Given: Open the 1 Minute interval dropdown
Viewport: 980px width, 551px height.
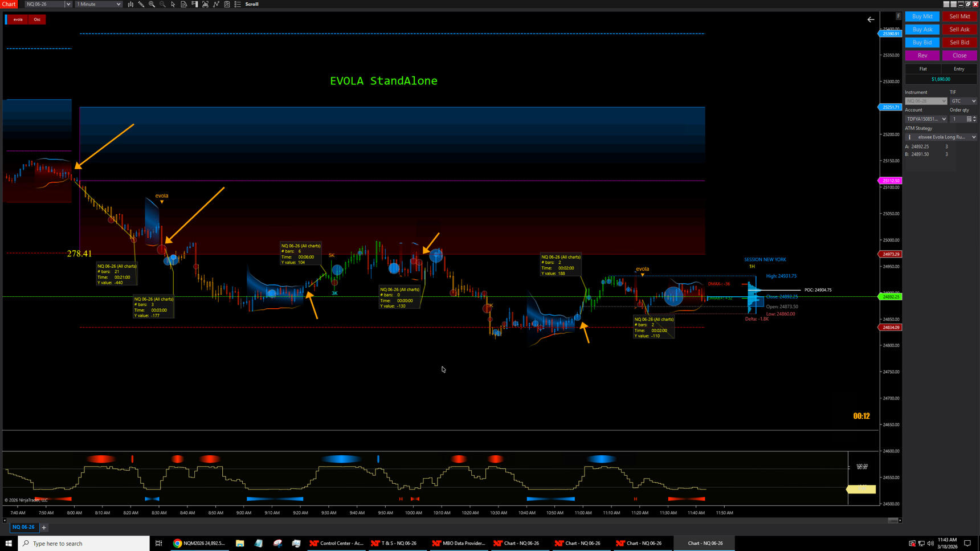Looking at the screenshot, I should pyautogui.click(x=99, y=4).
